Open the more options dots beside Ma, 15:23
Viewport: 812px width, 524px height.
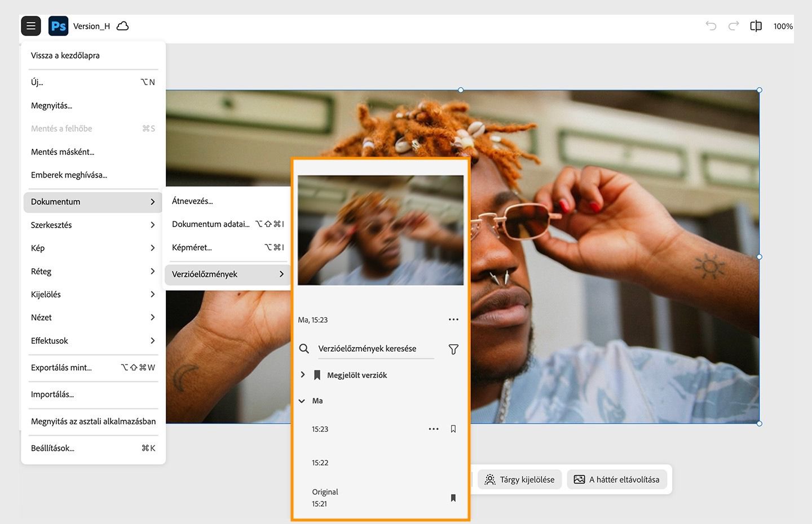453,319
